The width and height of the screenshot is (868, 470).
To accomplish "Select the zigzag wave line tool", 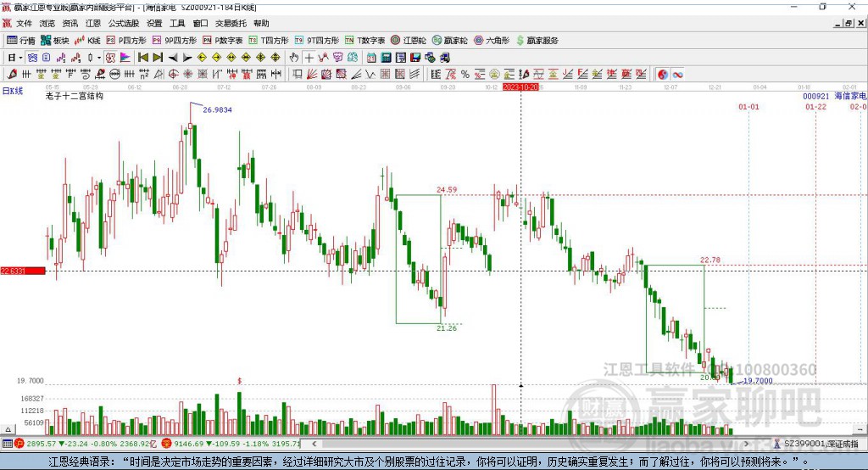I will tap(370, 75).
